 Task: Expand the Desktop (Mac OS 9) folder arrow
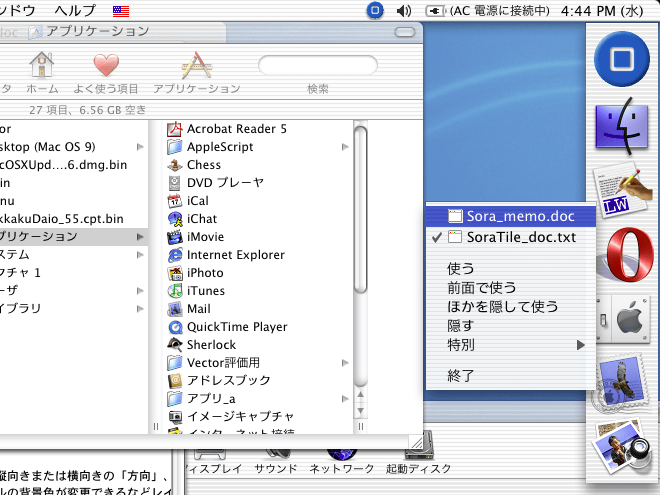140,147
